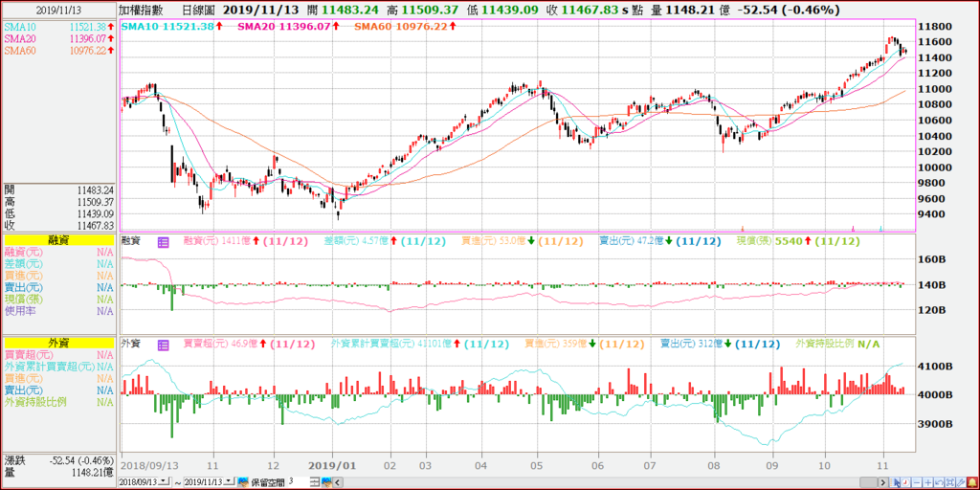Image resolution: width=980 pixels, height=490 pixels.
Task: Click the 開 11483.24 row in left panel
Action: point(58,190)
